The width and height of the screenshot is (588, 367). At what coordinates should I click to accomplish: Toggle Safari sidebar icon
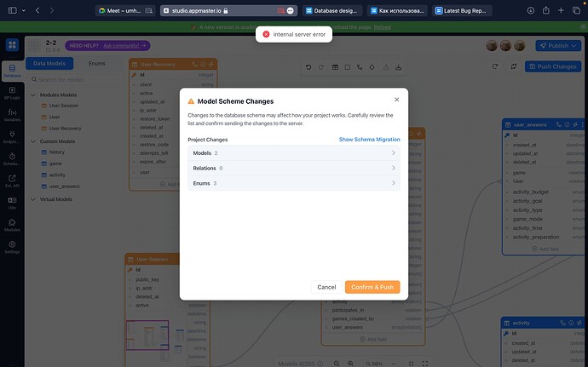(13, 10)
